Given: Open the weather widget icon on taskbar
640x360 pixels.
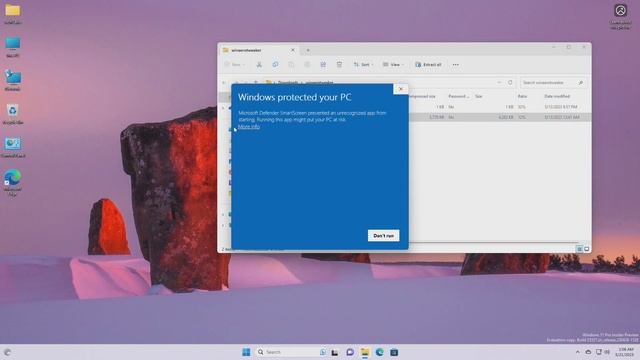Looking at the screenshot, I should tap(7, 352).
